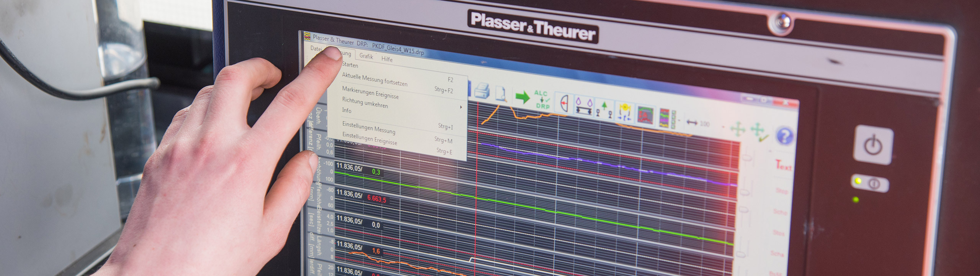Screen dimensions: 980x276
Task: Open the small dropdown beside channel icon
Action: tap(679, 121)
